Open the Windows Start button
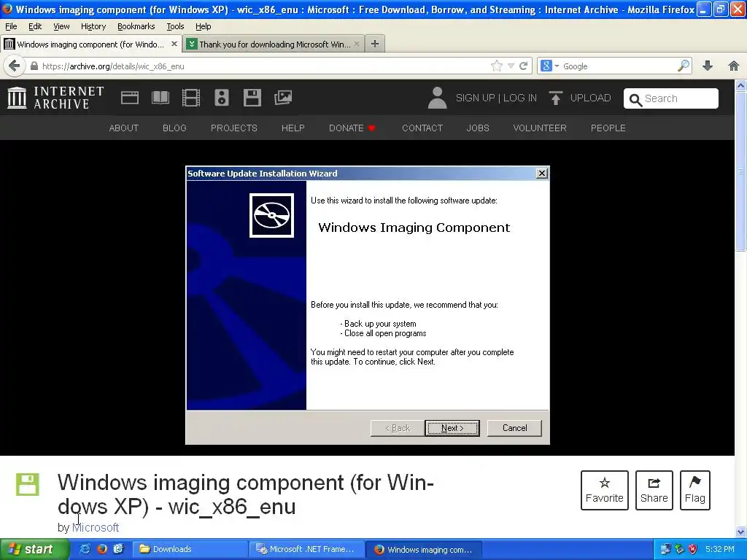The image size is (747, 560). tap(34, 549)
